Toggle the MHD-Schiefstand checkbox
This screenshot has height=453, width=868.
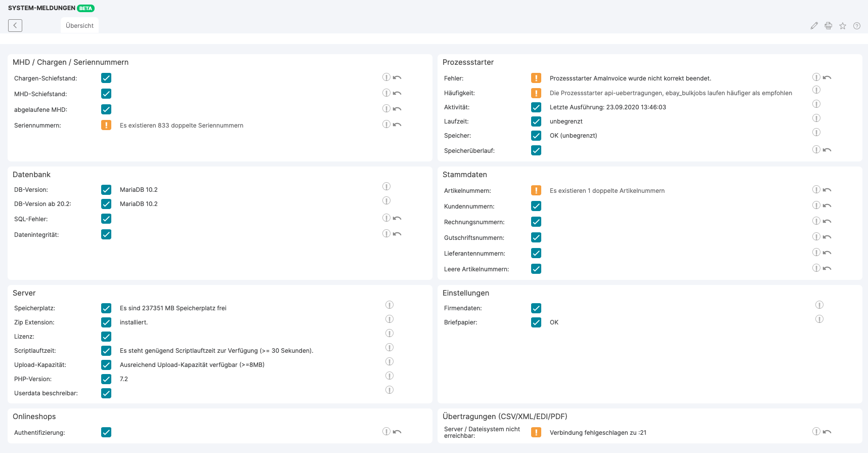pyautogui.click(x=106, y=94)
